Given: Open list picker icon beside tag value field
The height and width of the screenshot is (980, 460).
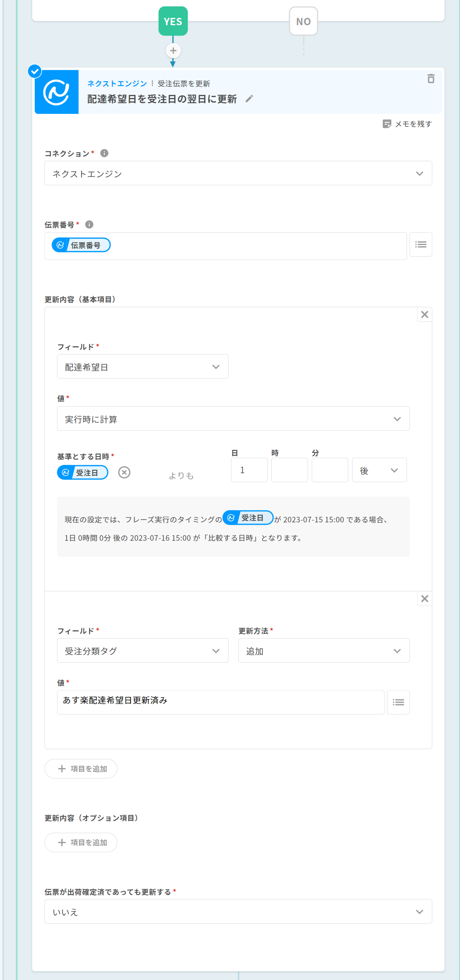Looking at the screenshot, I should [398, 702].
